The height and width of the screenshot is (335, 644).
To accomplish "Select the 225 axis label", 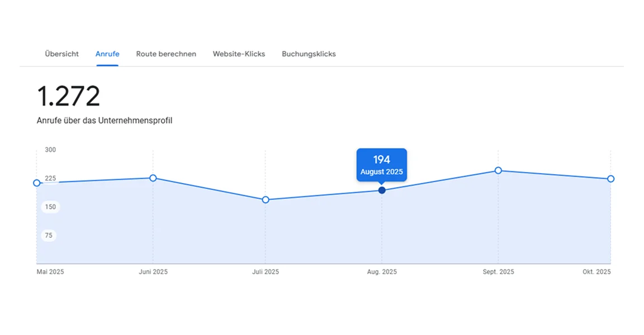I will click(50, 178).
